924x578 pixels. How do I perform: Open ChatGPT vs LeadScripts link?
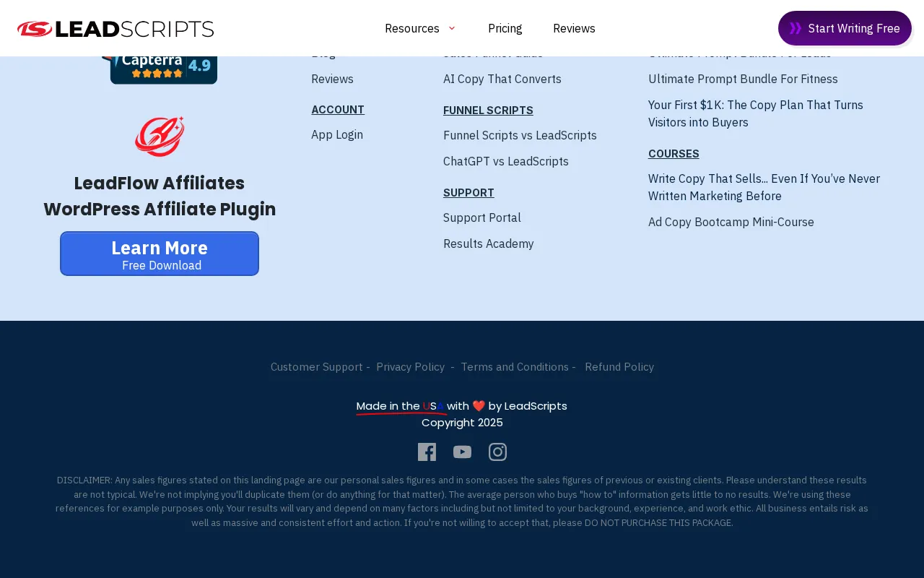tap(505, 161)
